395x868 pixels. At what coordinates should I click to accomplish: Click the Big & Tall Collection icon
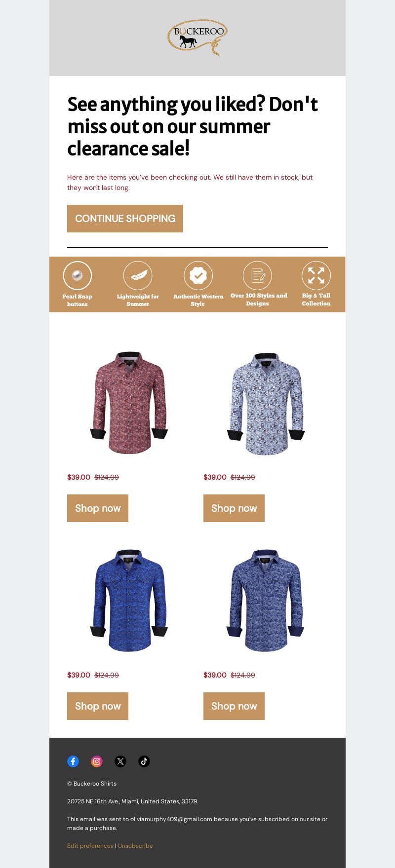316,275
